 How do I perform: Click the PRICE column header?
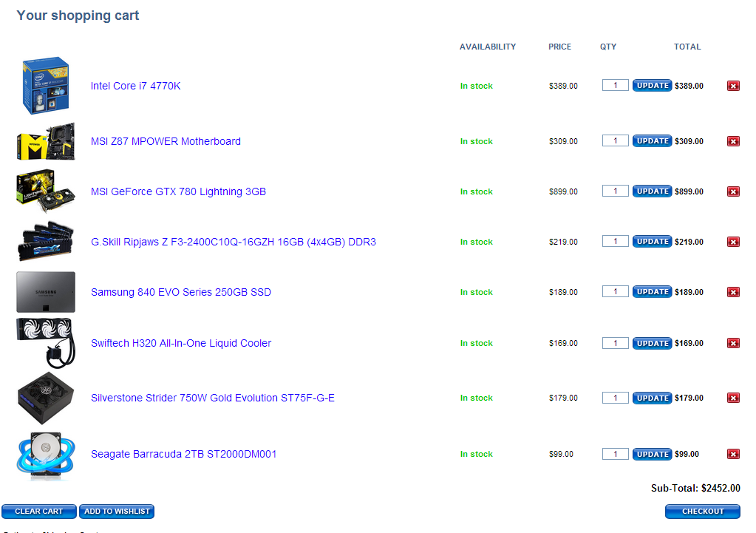(559, 47)
